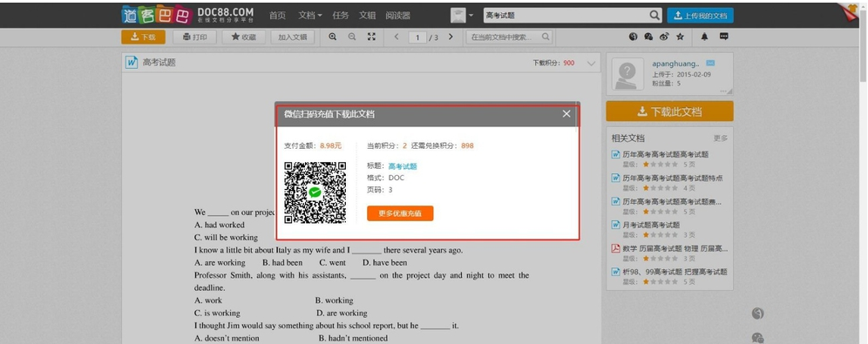
Task: Open the related doc whose title ends in 试题赛...
Action: pos(672,201)
